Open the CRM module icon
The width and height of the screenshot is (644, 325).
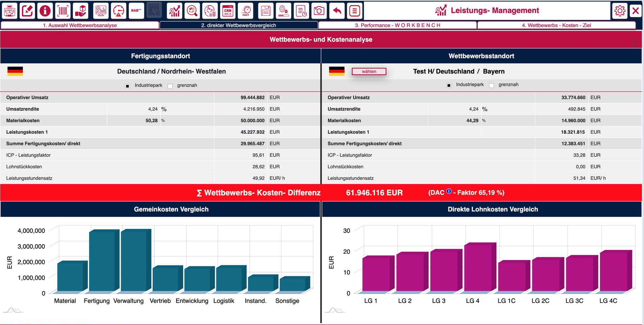point(228,11)
